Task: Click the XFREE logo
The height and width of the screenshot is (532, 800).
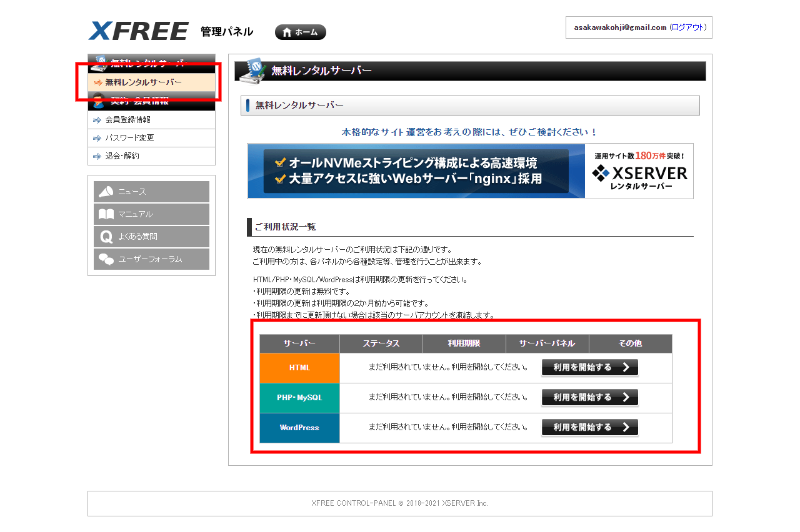Action: point(138,31)
